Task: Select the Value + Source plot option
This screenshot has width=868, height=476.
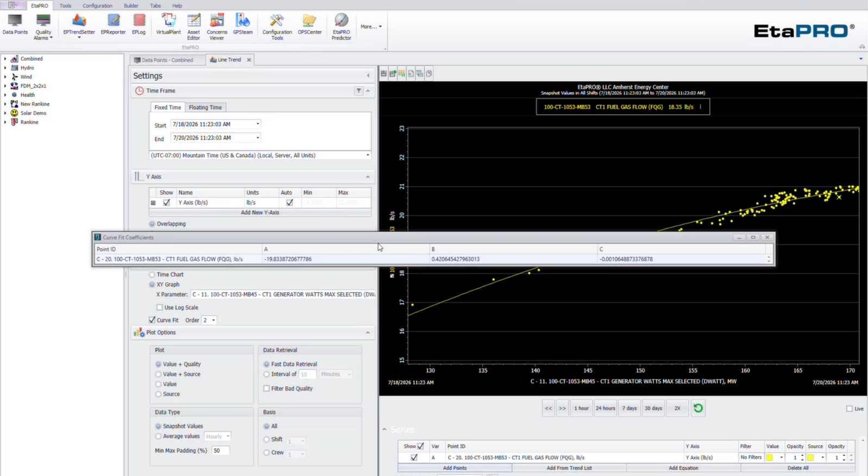Action: coord(159,374)
